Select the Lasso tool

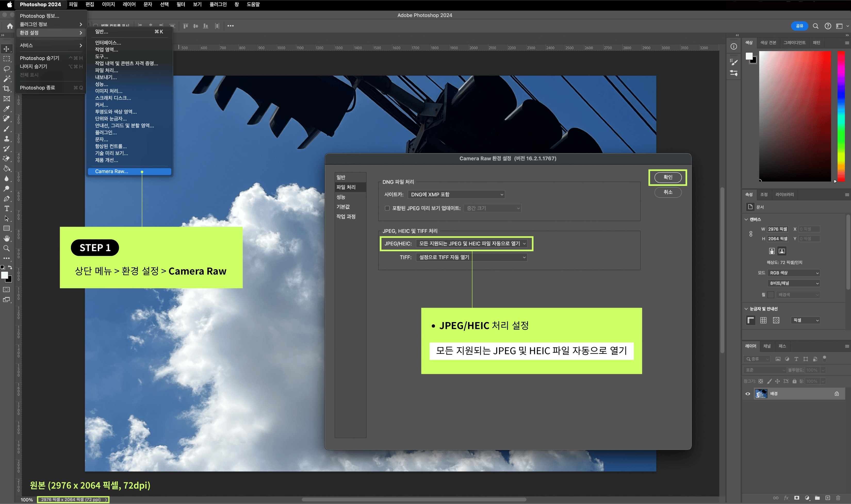click(6, 69)
